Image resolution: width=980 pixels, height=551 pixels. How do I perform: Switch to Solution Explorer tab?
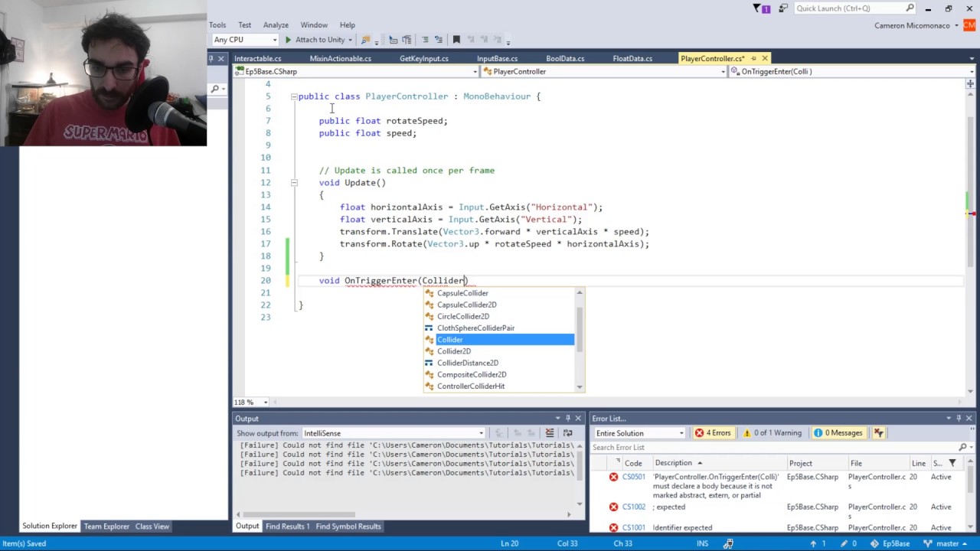point(50,527)
